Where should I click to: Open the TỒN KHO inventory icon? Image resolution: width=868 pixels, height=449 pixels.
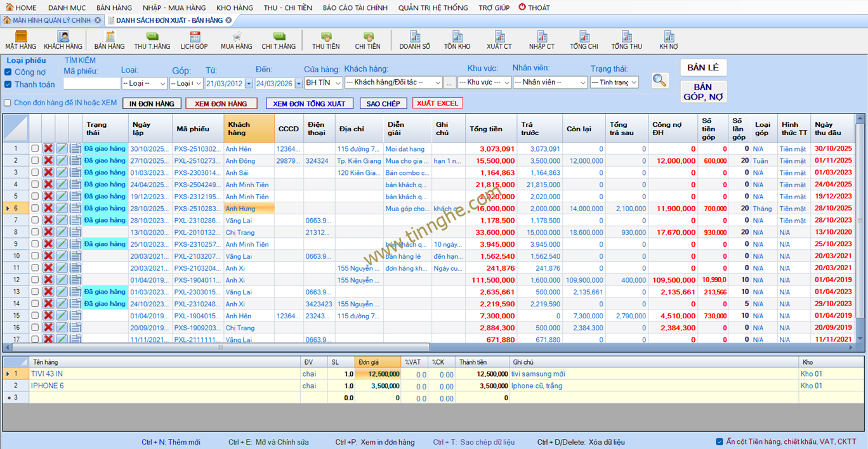[457, 40]
